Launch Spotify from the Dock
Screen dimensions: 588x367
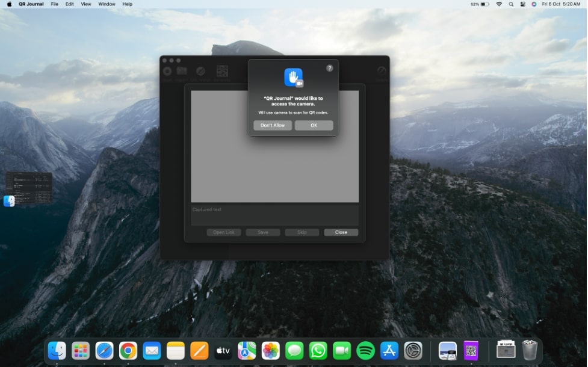pyautogui.click(x=365, y=350)
